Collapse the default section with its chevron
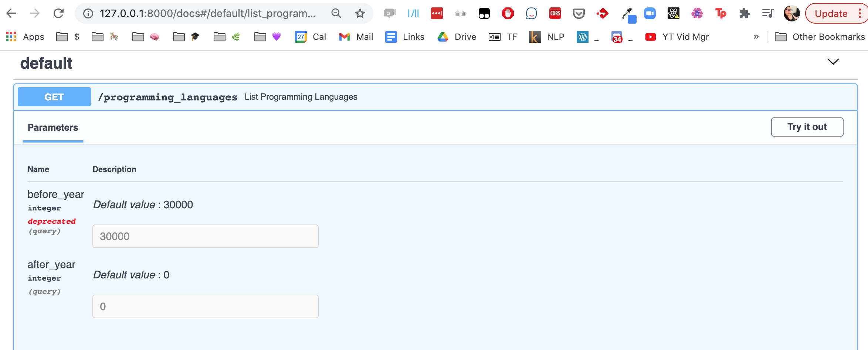Image resolution: width=868 pixels, height=350 pixels. tap(833, 62)
